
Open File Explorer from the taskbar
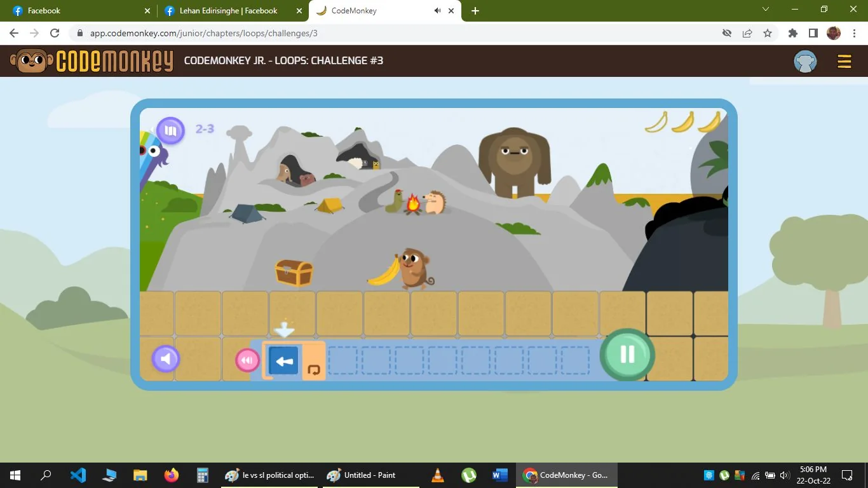pyautogui.click(x=140, y=475)
